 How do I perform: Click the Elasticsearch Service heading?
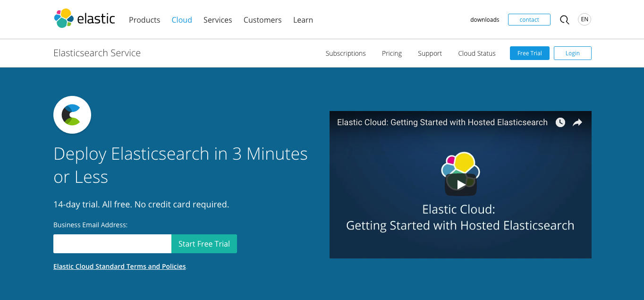97,53
